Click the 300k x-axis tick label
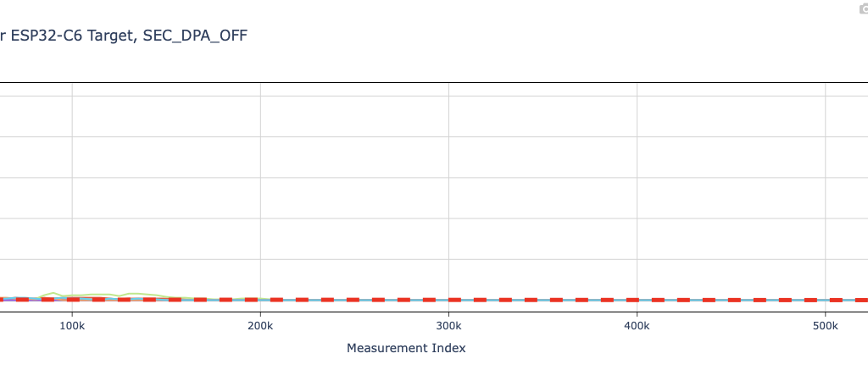The width and height of the screenshot is (868, 370). point(448,326)
